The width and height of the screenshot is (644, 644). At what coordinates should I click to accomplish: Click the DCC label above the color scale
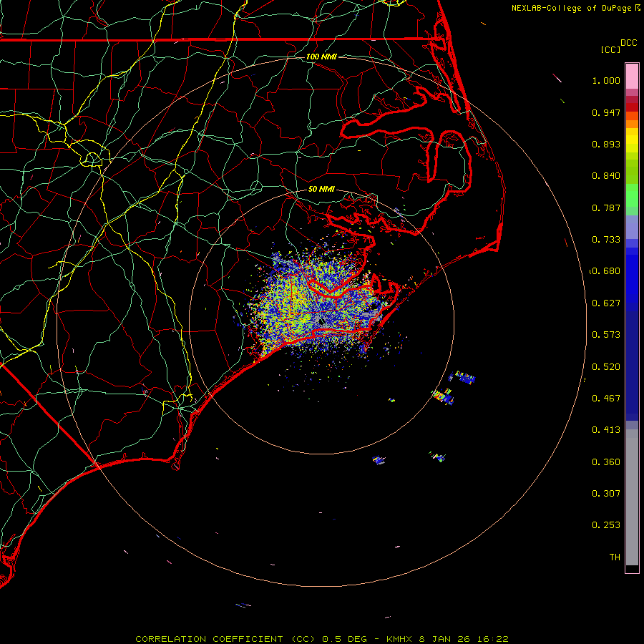tap(628, 43)
